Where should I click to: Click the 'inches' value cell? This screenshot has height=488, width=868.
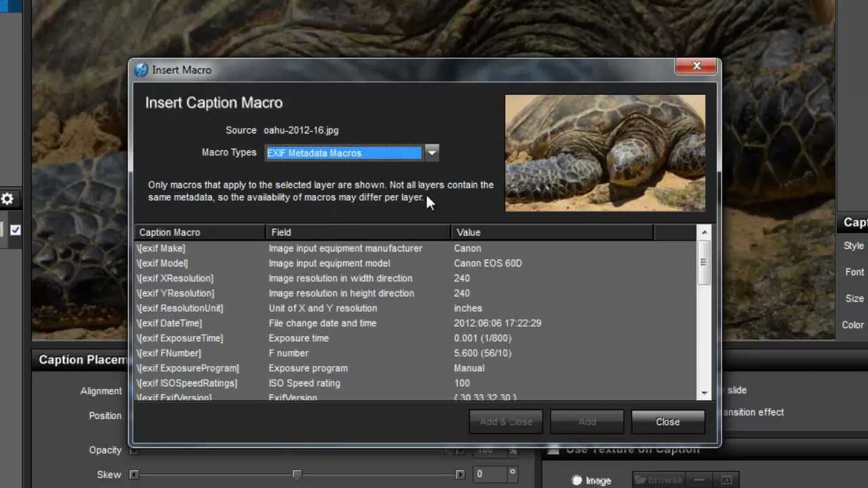point(468,308)
